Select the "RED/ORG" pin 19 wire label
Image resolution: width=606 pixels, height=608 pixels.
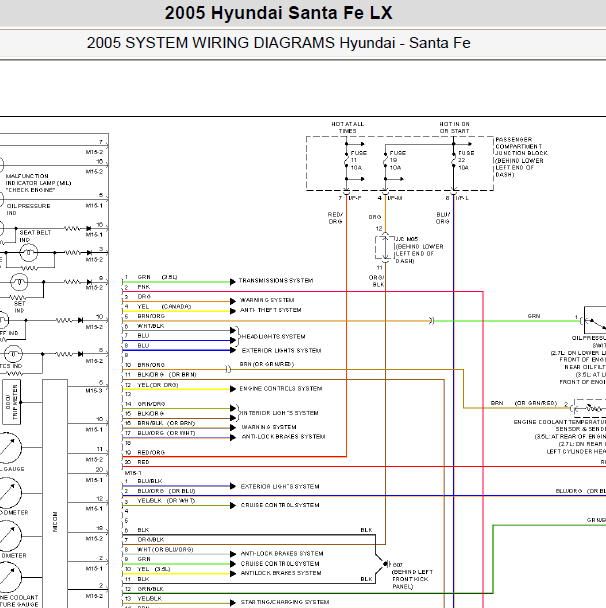tap(151, 453)
